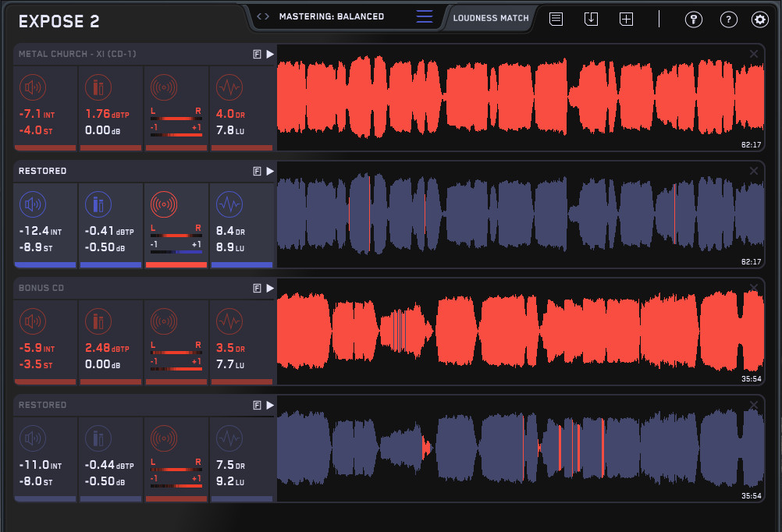Click the F icon on the 62:17 RESTORED track
Image resolution: width=782 pixels, height=532 pixels.
tap(257, 172)
